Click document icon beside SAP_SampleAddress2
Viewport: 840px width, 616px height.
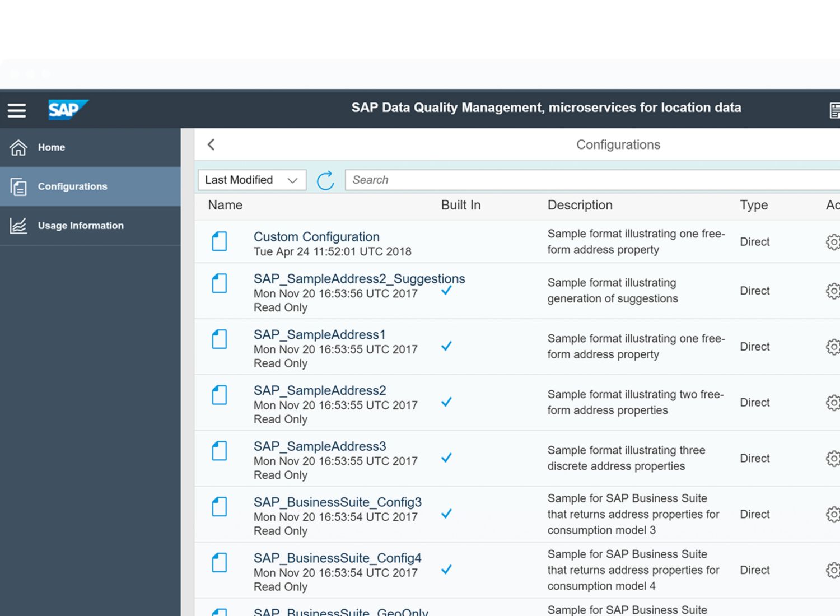point(220,395)
